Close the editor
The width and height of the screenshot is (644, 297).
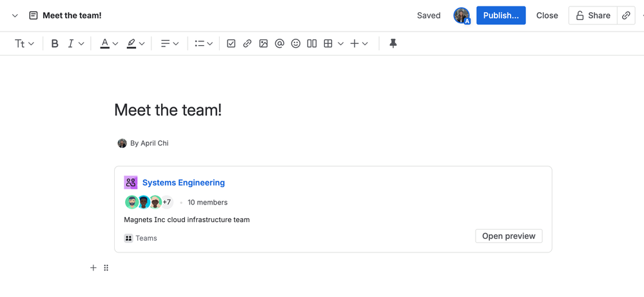pyautogui.click(x=547, y=15)
